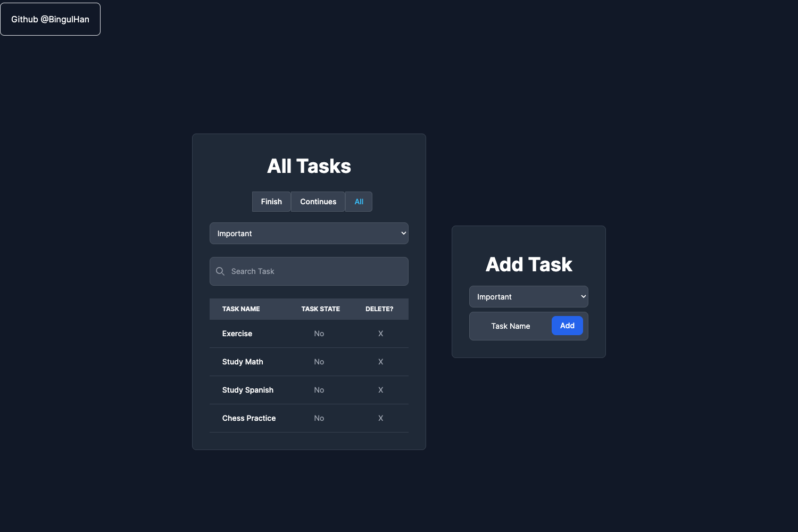The width and height of the screenshot is (798, 532).
Task: Open the category dropdown in Add Task panel
Action: point(528,296)
